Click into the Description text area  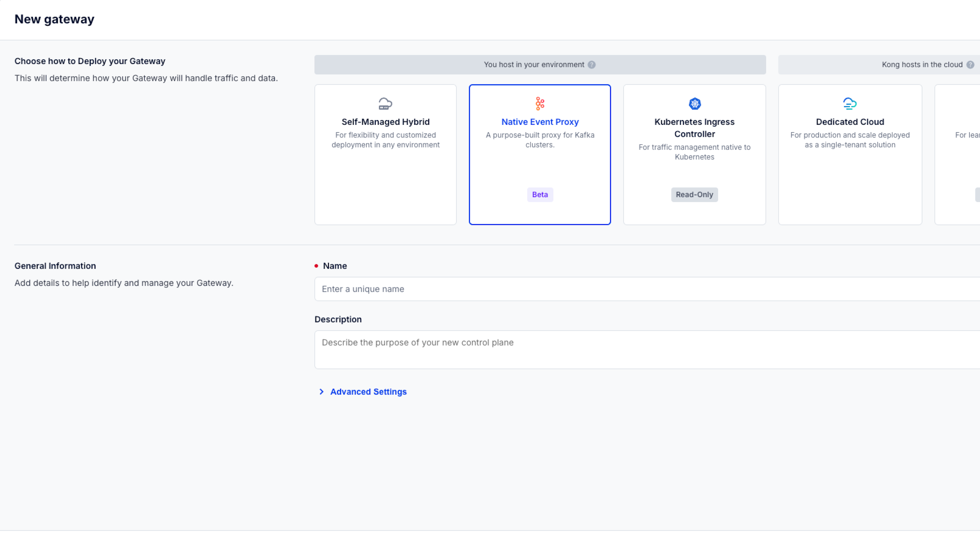point(647,349)
